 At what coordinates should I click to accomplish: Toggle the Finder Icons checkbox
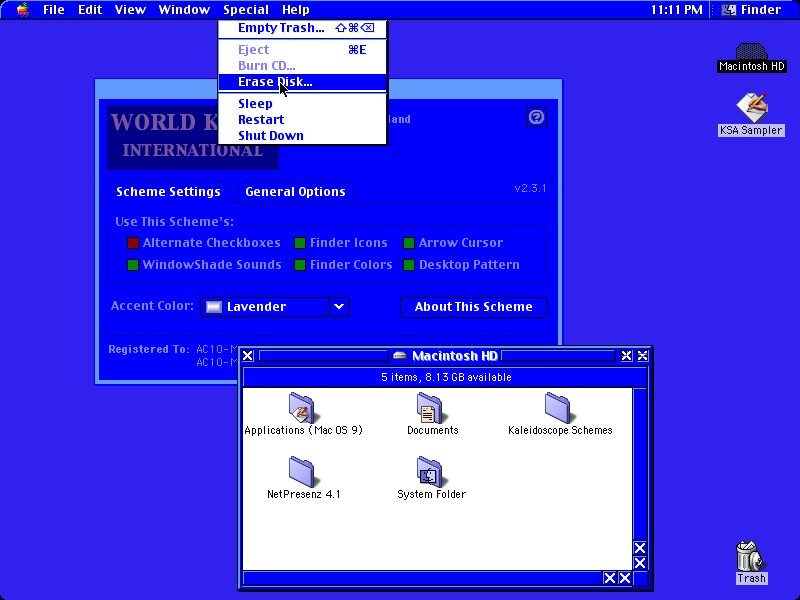(x=300, y=243)
